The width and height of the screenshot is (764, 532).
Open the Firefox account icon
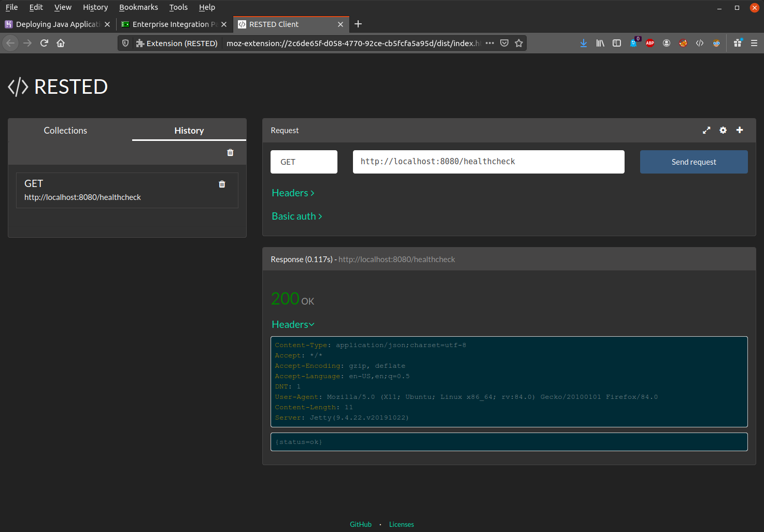667,43
